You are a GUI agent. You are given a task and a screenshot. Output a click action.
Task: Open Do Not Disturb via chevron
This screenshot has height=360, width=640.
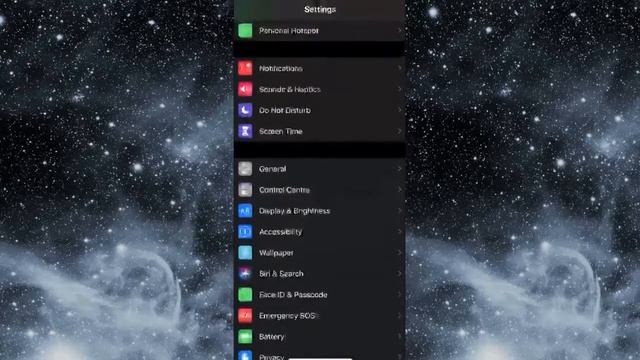tap(399, 110)
